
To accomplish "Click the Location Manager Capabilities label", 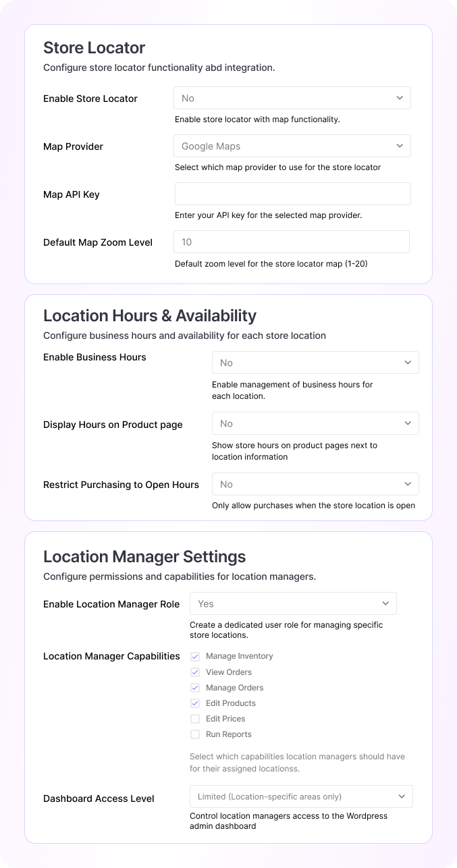I will (111, 656).
